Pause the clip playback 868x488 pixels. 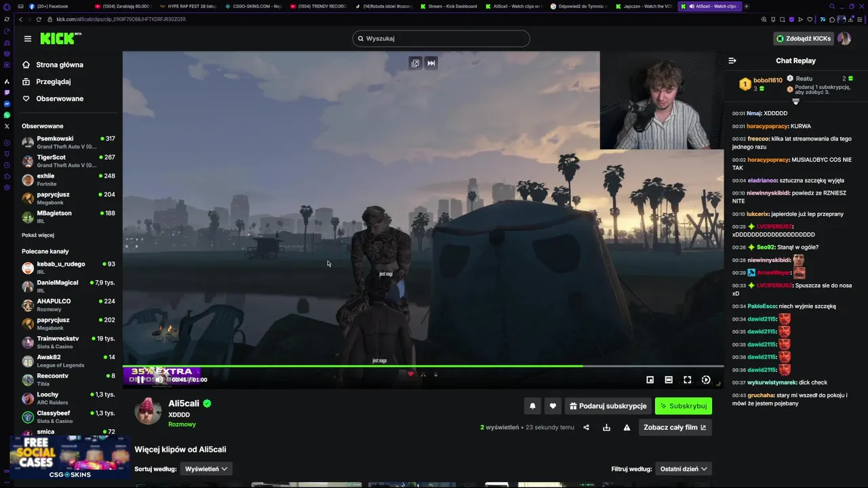[x=140, y=380]
